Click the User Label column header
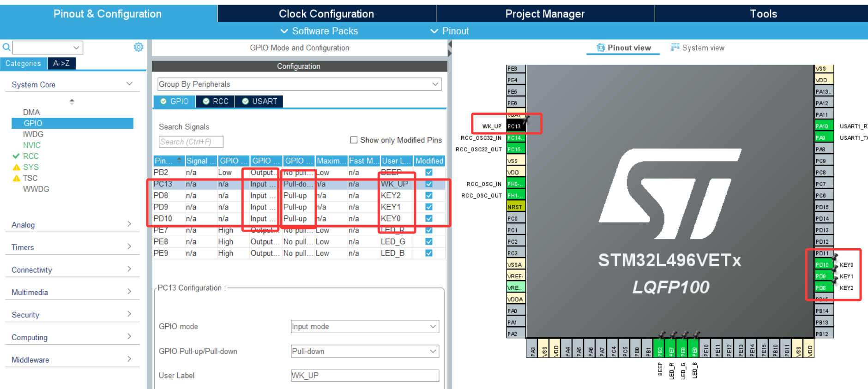Screen dimensions: 868x389 click(x=396, y=161)
